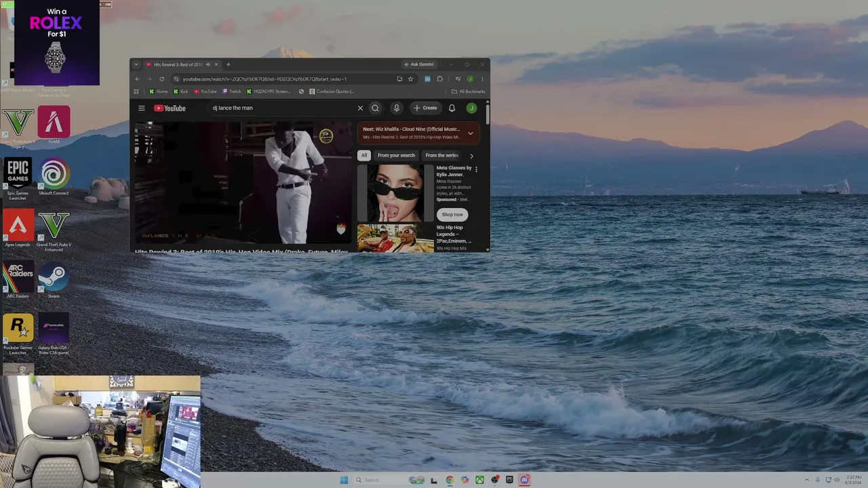Open the Xbox app from the taskbar
Viewport: 868px width, 488px height.
coord(479,480)
